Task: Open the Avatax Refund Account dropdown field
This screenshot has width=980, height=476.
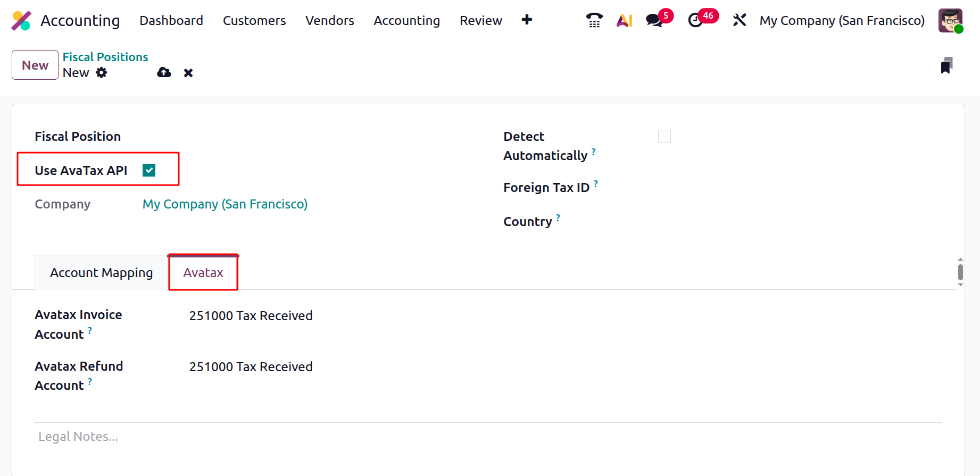Action: coord(251,367)
